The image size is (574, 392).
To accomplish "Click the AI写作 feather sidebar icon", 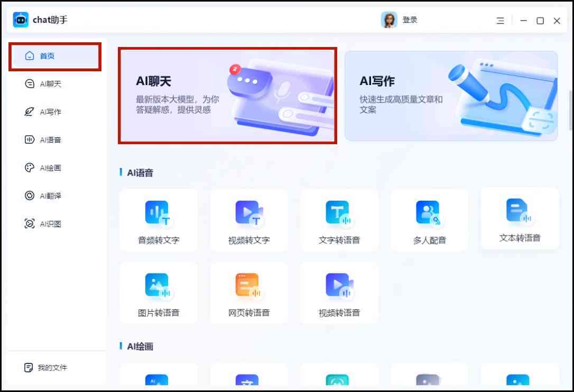I will coord(29,111).
